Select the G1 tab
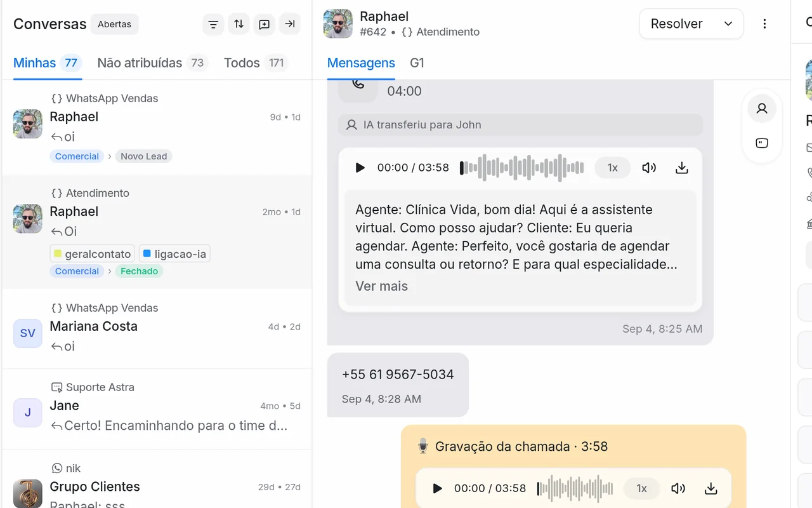This screenshot has height=508, width=812. point(417,63)
